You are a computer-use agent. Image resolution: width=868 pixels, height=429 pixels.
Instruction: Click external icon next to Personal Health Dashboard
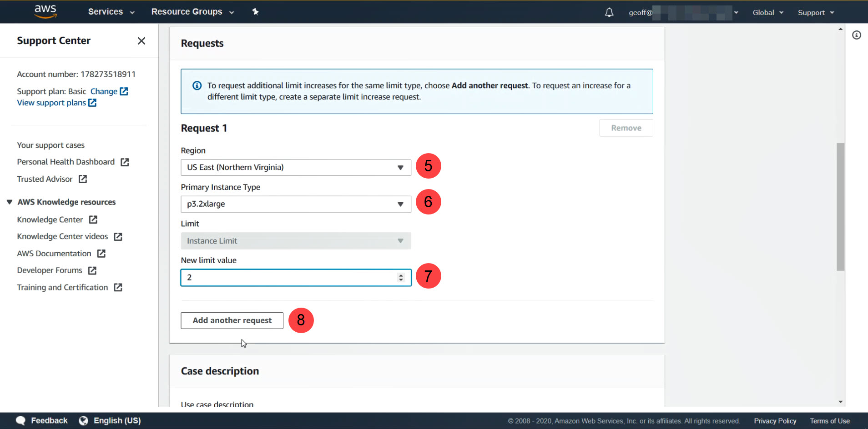pos(125,162)
